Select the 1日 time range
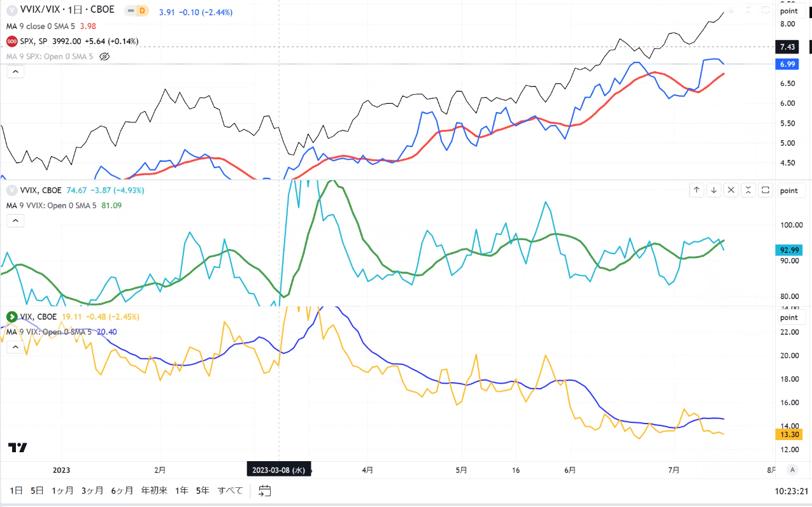The width and height of the screenshot is (812, 507). click(17, 490)
